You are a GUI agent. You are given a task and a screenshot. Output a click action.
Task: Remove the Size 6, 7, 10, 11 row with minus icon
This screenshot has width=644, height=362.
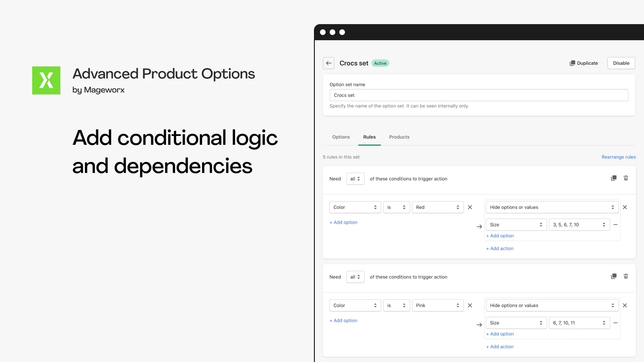615,323
